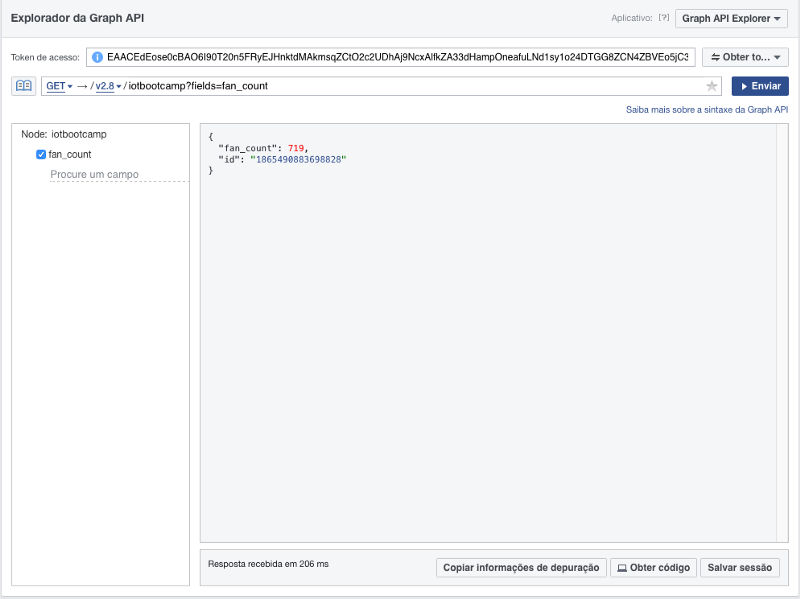Click the Node: iotbootcamp label
The height and width of the screenshot is (599, 800).
pyautogui.click(x=64, y=134)
